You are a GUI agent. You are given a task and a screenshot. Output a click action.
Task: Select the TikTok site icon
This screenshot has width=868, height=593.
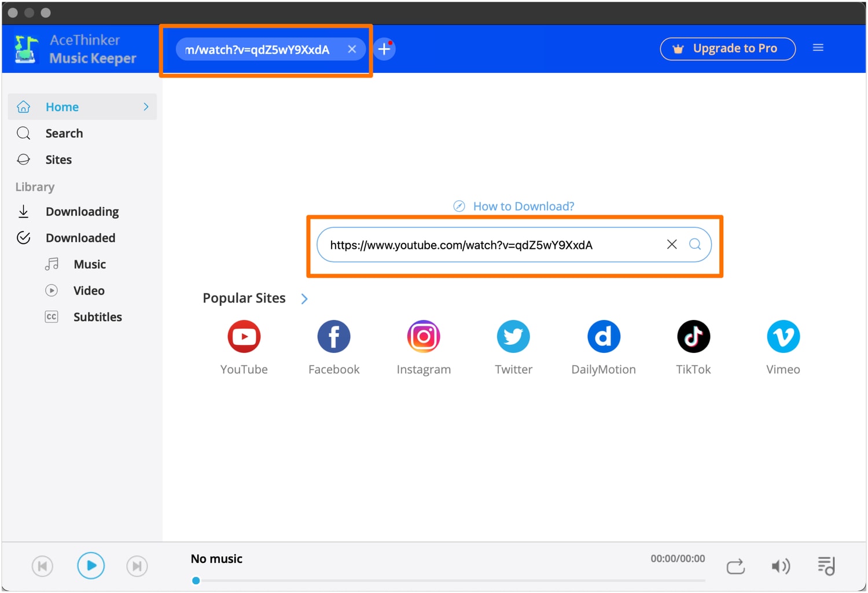tap(693, 336)
